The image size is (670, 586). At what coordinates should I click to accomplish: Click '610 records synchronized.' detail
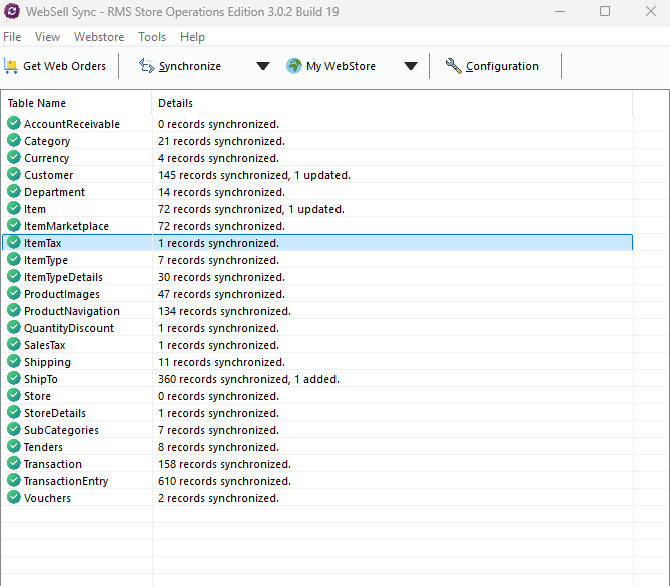[x=224, y=481]
